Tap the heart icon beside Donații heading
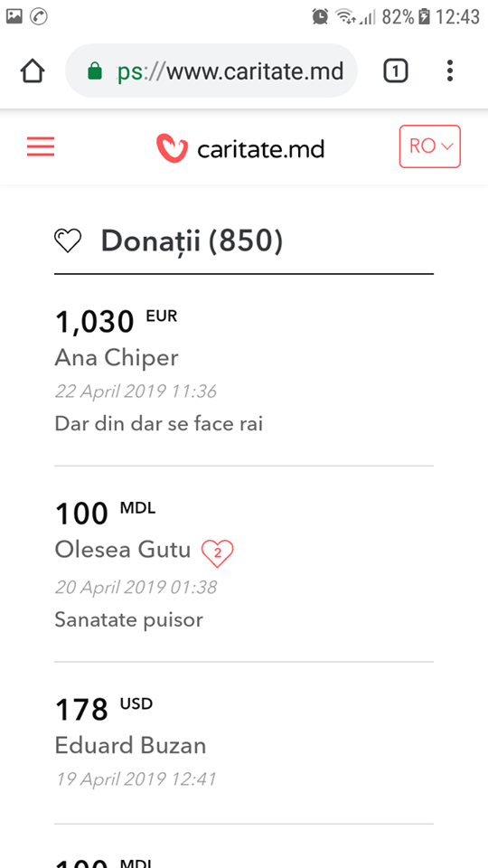The width and height of the screenshot is (488, 868). tap(68, 241)
